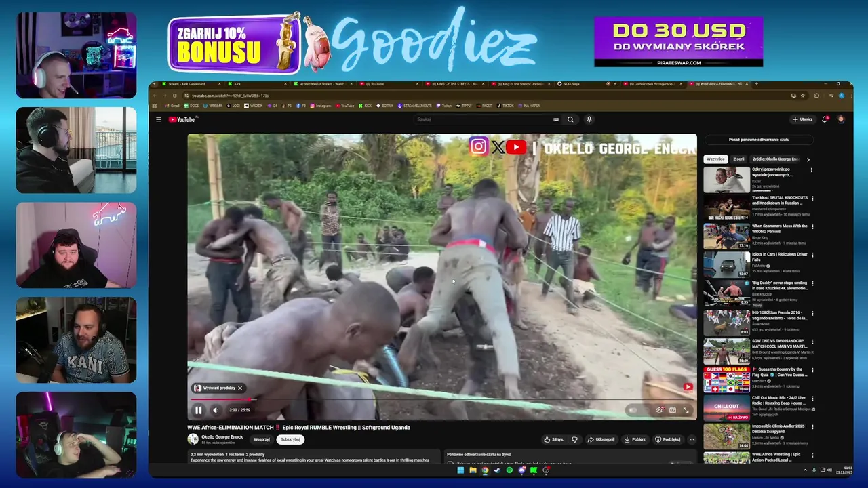Open a new browser tab
868x488 pixels.
point(757,84)
